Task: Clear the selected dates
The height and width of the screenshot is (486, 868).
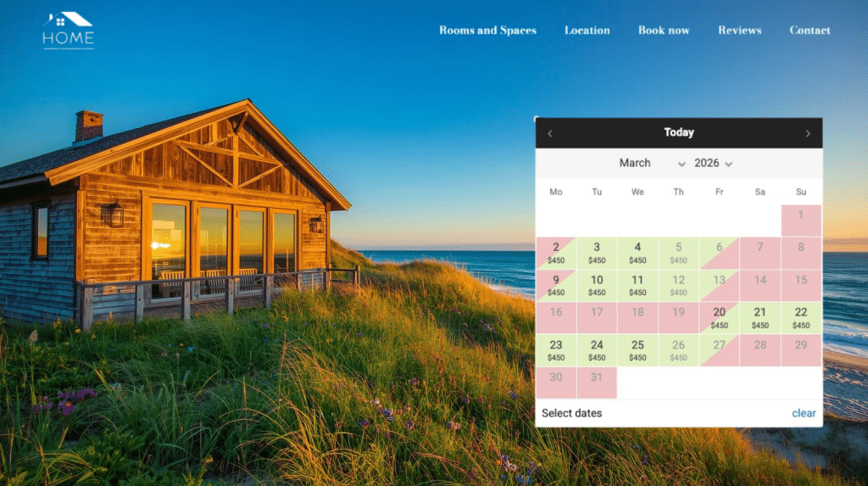Action: point(804,413)
